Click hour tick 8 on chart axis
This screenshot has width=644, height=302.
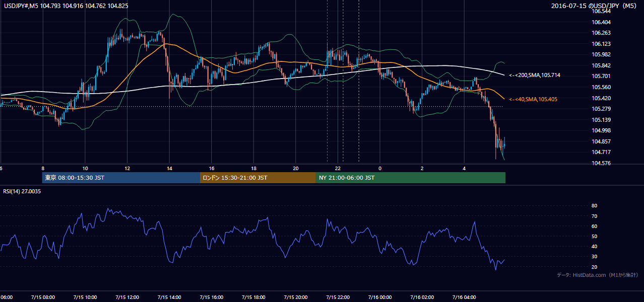[x=43, y=169]
